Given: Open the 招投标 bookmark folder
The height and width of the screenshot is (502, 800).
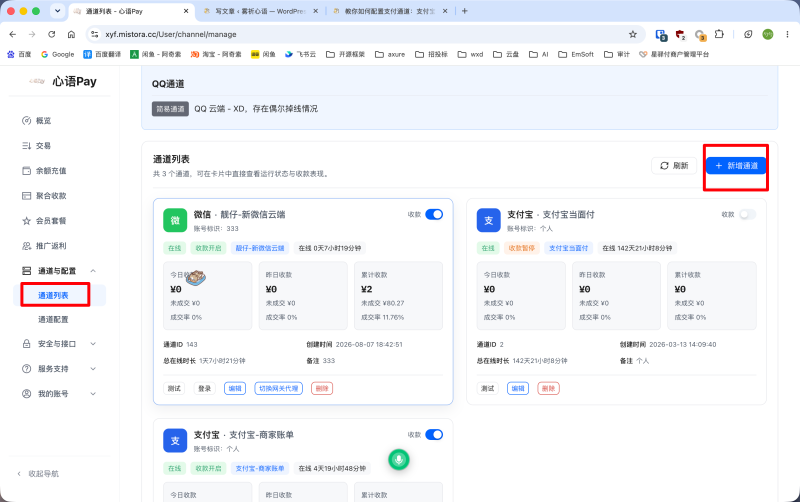Looking at the screenshot, I should pos(431,54).
